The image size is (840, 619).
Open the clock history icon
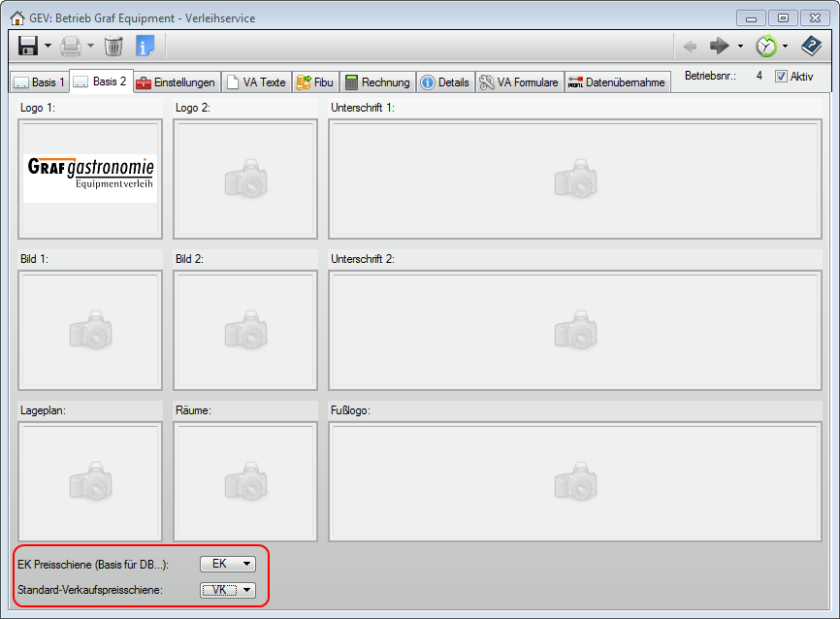tap(766, 46)
